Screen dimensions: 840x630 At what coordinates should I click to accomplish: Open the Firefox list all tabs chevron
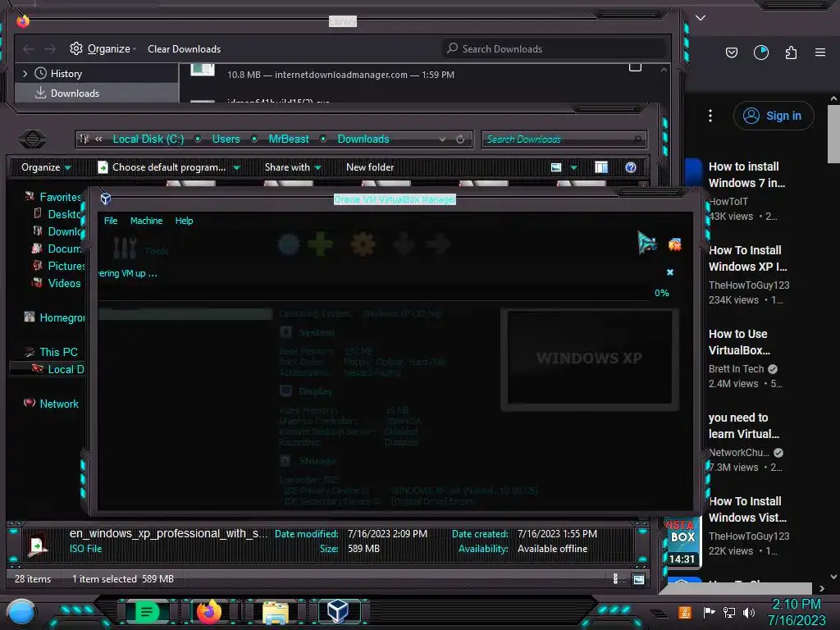[701, 18]
